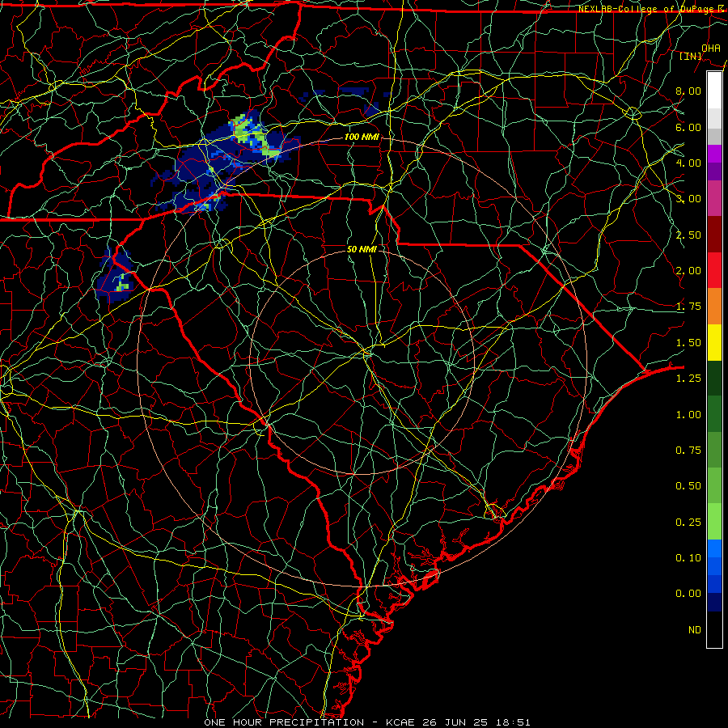This screenshot has width=728, height=728.
Task: Select the dark red swatch near 2.50
Action: [x=714, y=235]
